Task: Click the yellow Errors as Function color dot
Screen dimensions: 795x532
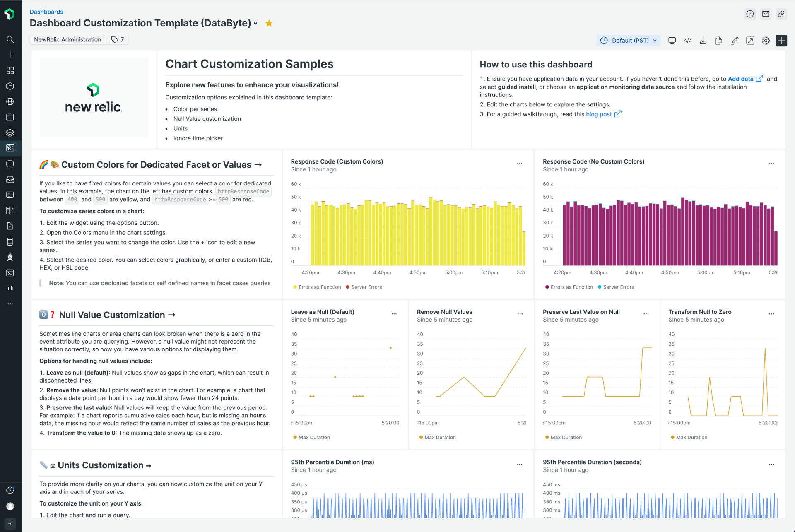Action: tap(294, 287)
